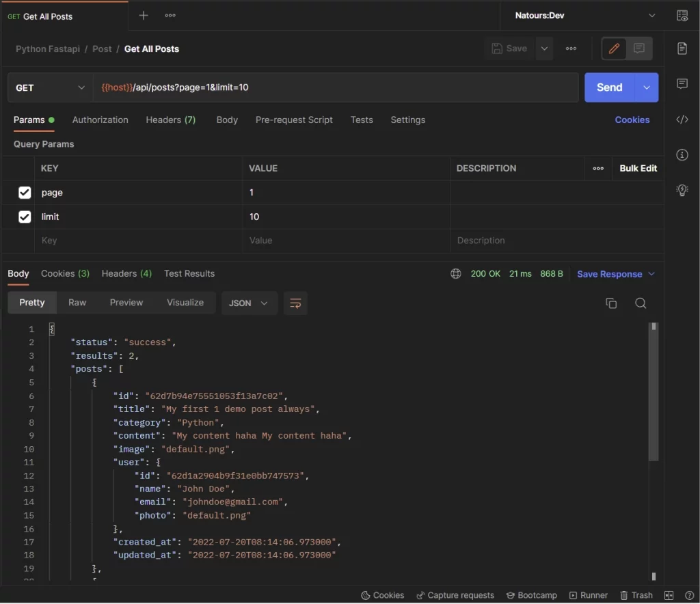Open the code snippet panel in right sidebar

coord(682,119)
